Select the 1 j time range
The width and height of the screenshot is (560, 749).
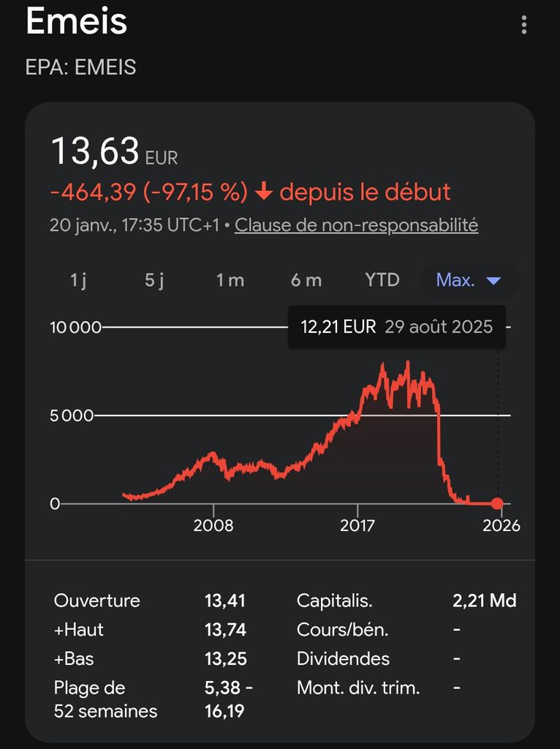pos(78,280)
